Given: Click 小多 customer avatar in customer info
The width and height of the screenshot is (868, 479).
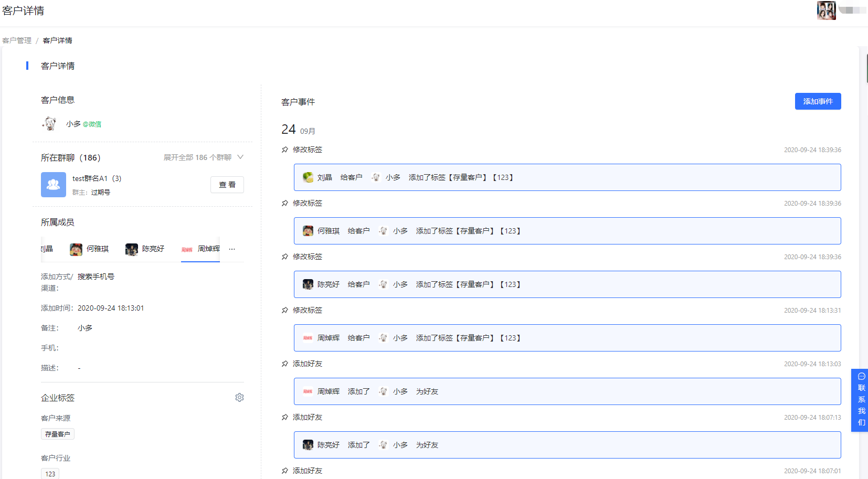Looking at the screenshot, I should coord(50,124).
